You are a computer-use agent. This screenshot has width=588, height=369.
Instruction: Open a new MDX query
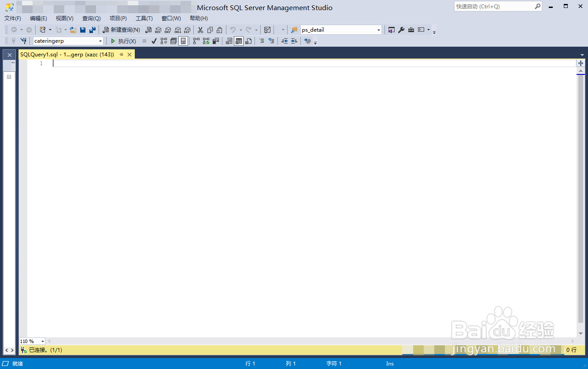point(158,30)
